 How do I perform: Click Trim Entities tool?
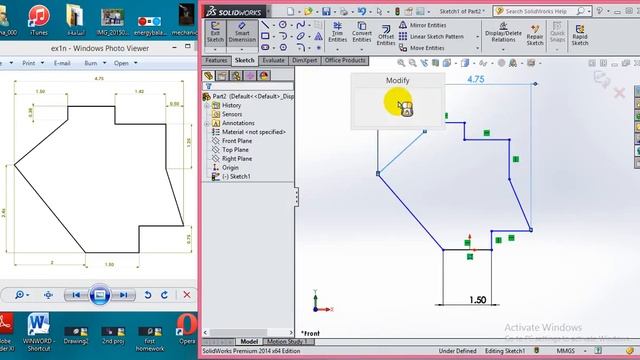tap(338, 32)
